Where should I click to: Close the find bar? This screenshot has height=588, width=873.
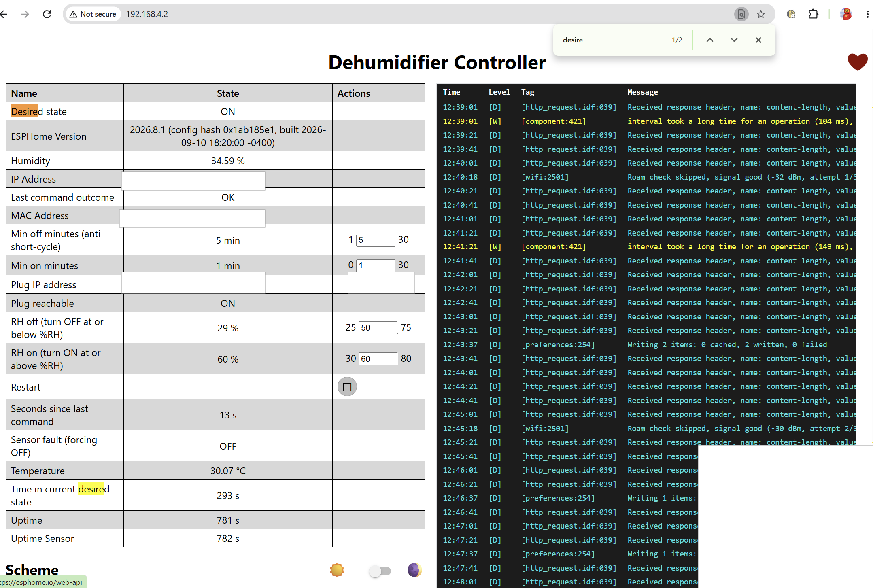click(x=758, y=40)
